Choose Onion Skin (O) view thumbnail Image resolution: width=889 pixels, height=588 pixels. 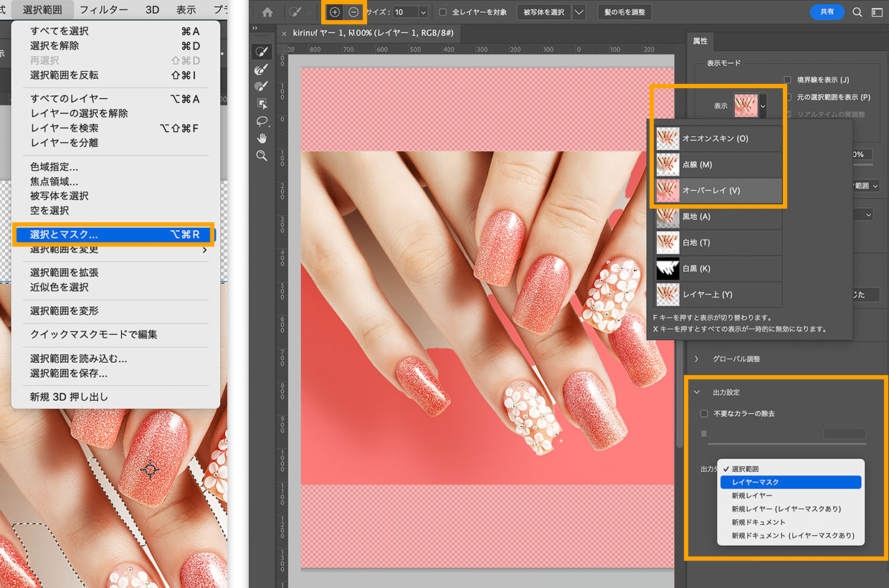(668, 138)
